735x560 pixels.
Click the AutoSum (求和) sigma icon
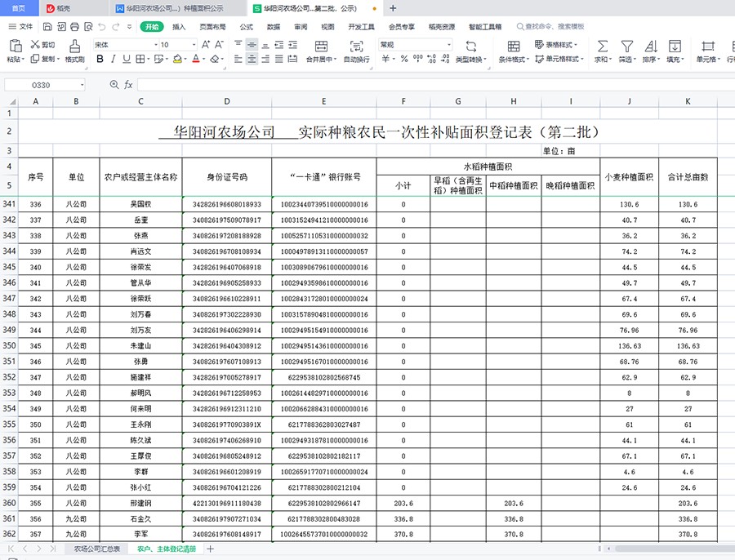coord(602,46)
